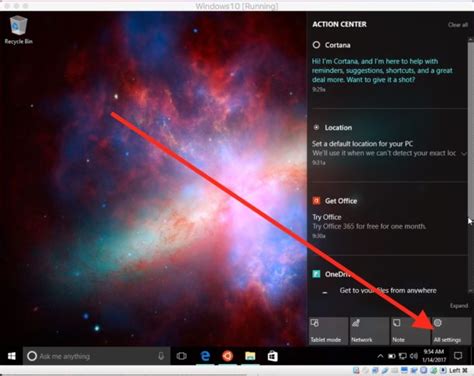Click the battery icon in system tray
This screenshot has height=376, width=474.
pyautogui.click(x=392, y=356)
